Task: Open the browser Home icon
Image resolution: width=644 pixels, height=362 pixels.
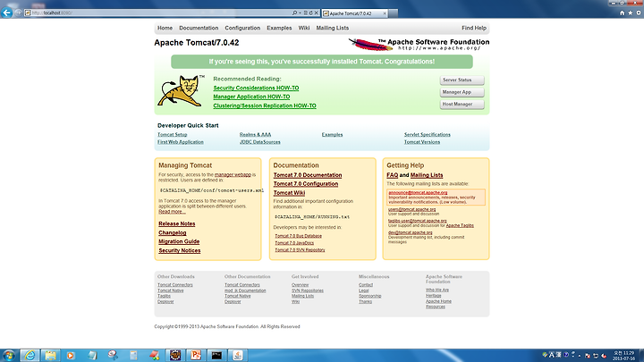Action: [622, 13]
